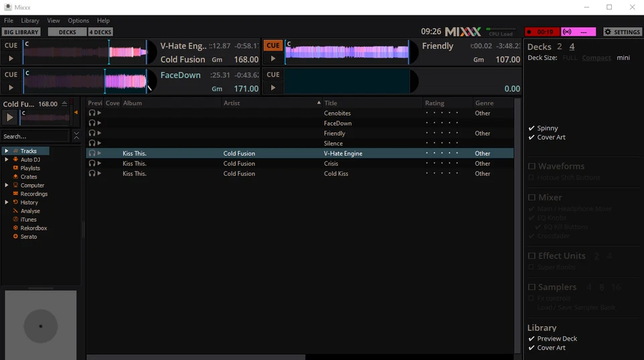Screen dimensions: 644x360
Task: Open the iTunes library entry
Action: click(x=28, y=220)
